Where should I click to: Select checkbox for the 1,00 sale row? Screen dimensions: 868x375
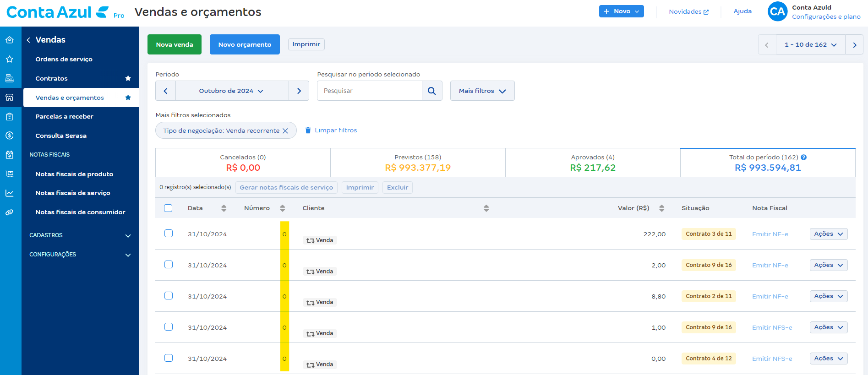[x=169, y=327]
